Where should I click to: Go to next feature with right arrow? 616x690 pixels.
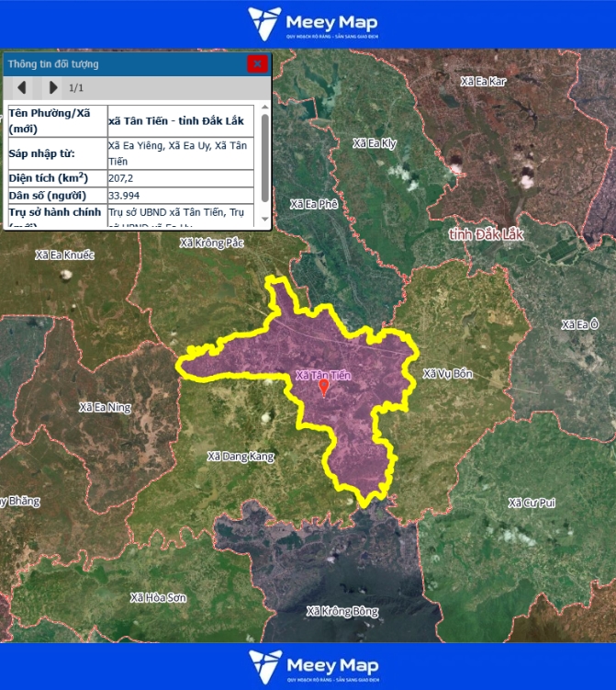click(52, 88)
